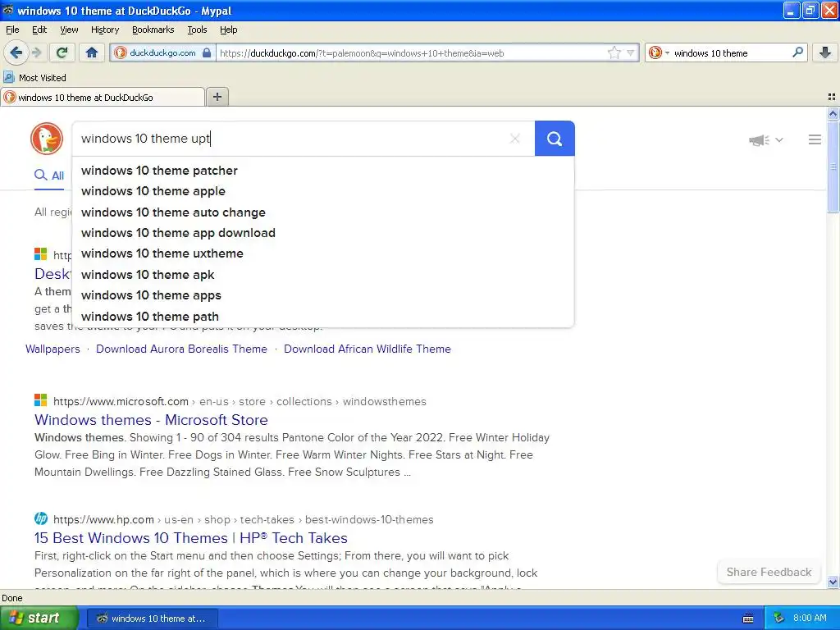840x630 pixels.
Task: Click the browser address bar URL
Action: (x=413, y=53)
